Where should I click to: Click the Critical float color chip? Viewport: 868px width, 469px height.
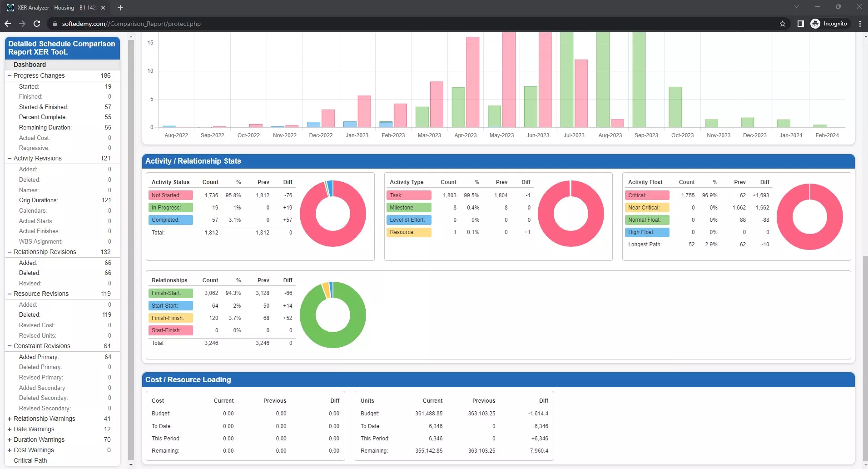(x=646, y=195)
